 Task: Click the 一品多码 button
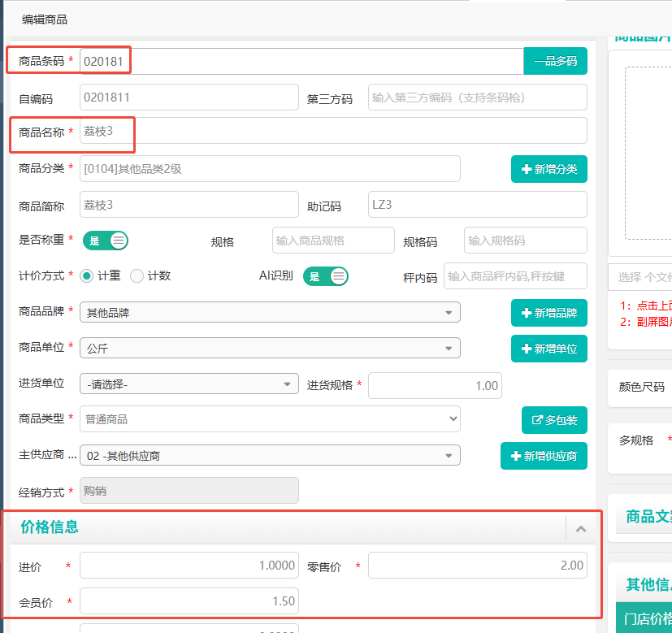(x=555, y=61)
